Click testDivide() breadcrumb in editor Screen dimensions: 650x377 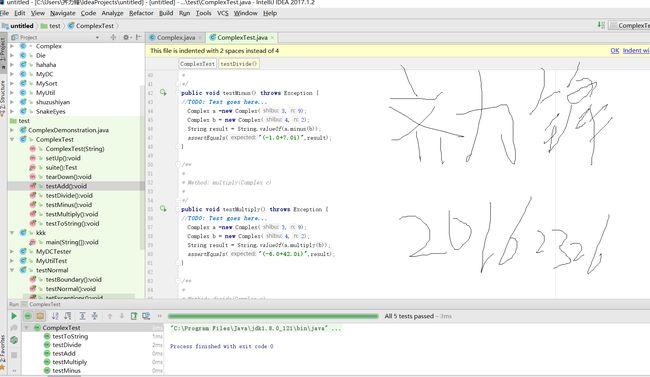(239, 64)
